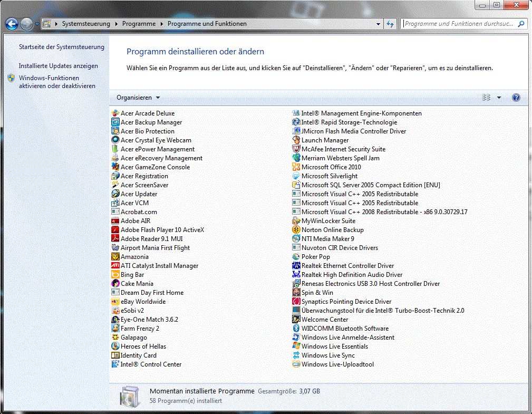This screenshot has height=414, width=532.
Task: Click the Norton Online Backup icon
Action: point(296,230)
